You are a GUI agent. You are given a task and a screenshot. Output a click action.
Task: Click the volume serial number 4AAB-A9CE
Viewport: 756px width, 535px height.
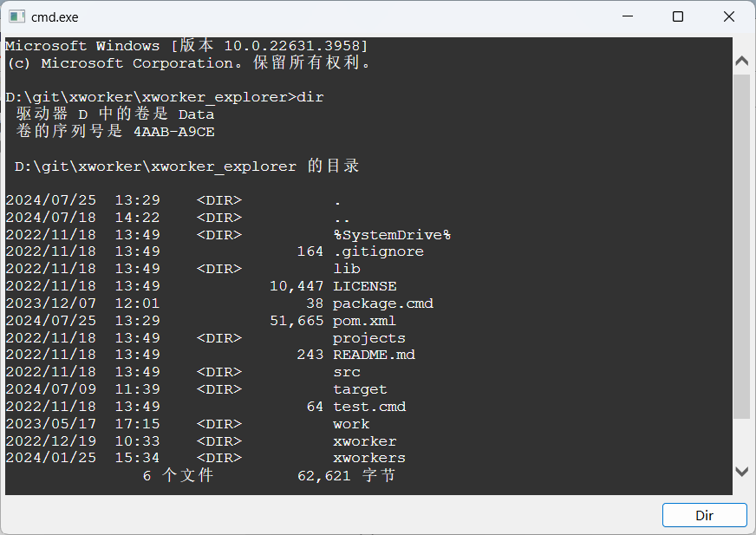pos(174,132)
